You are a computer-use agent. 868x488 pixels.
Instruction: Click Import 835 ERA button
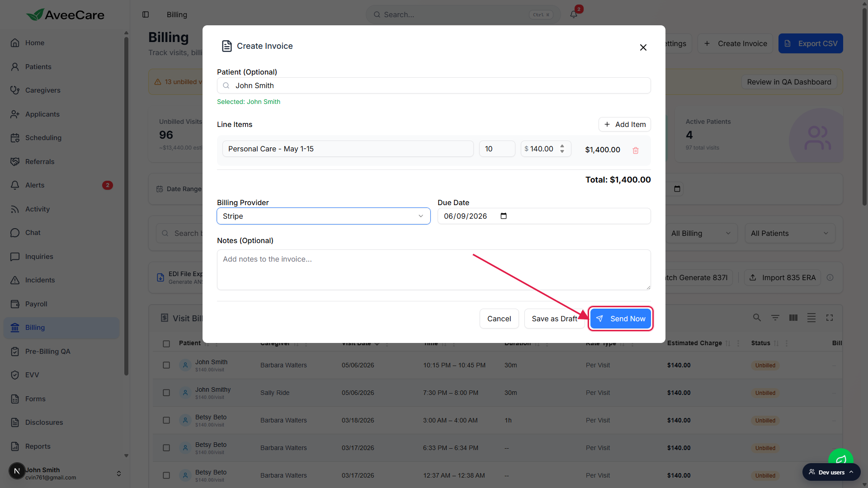tap(783, 277)
